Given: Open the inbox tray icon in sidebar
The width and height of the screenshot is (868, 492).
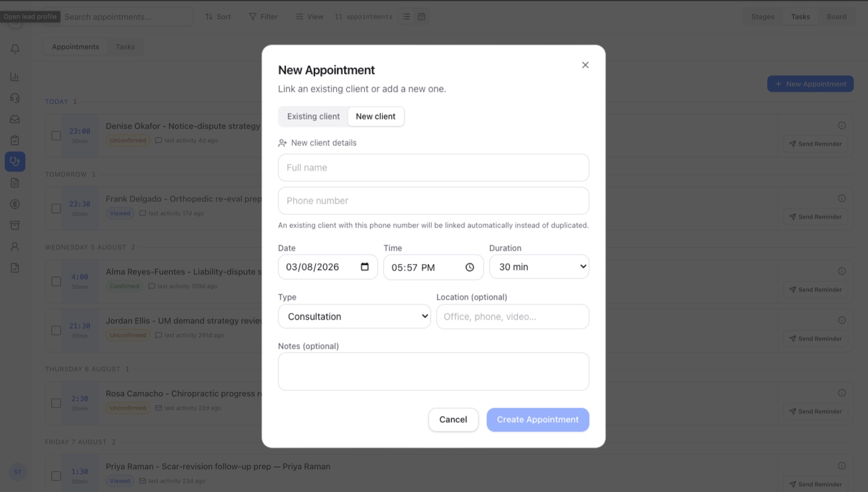Looking at the screenshot, I should click(x=15, y=119).
